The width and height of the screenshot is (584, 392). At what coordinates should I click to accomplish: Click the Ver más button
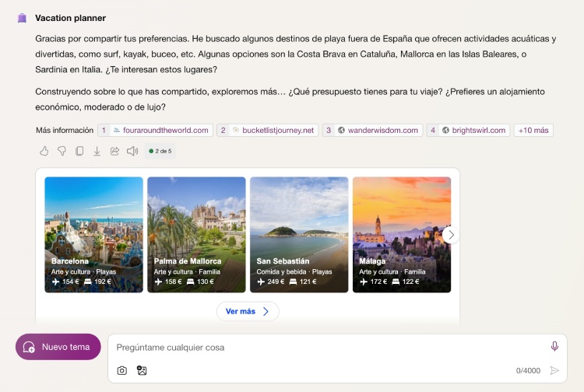[248, 311]
